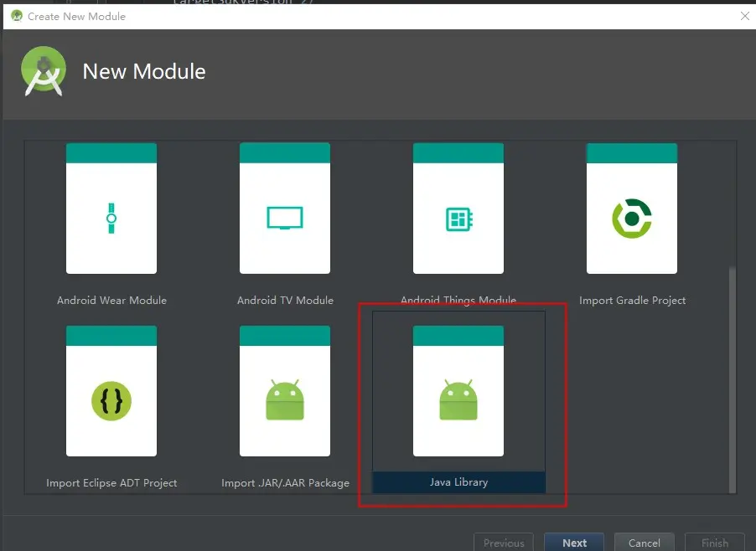Select the Android Things Module chip thumbnail

coord(458,208)
